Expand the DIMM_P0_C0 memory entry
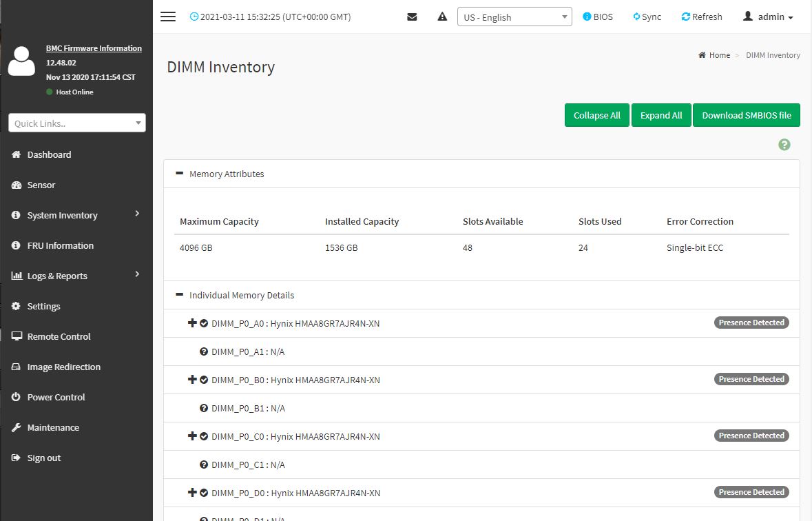 click(x=192, y=436)
